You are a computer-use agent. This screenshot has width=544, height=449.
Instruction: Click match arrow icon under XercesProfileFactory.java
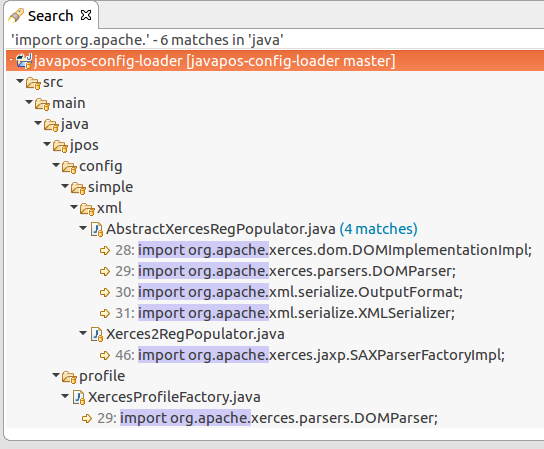pos(87,418)
